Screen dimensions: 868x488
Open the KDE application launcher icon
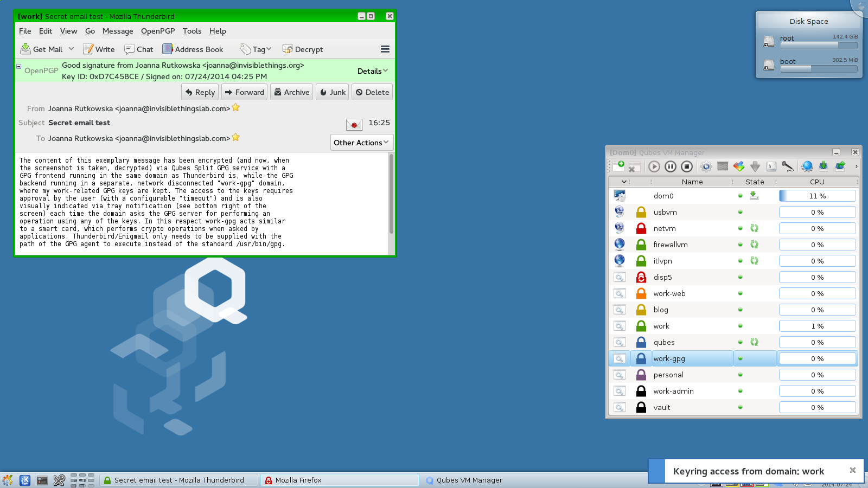[25, 480]
